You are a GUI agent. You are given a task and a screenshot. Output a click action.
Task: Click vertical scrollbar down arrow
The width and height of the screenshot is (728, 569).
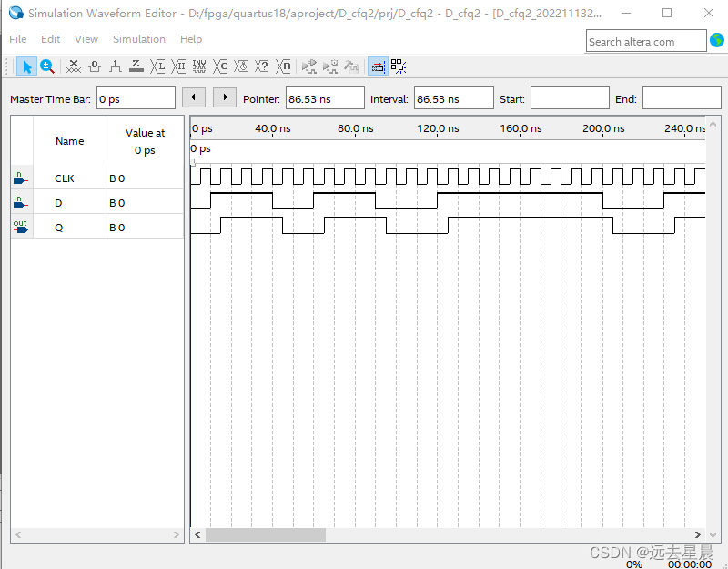[x=713, y=534]
